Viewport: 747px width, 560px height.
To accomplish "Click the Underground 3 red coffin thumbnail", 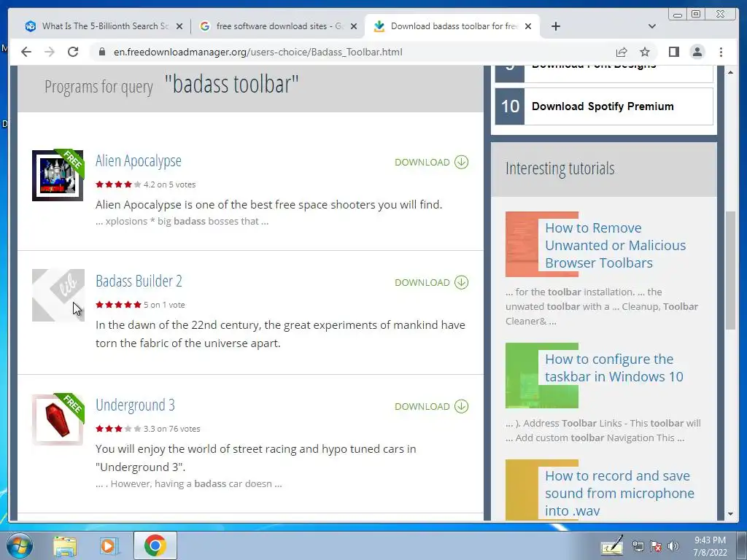I will 58,419.
